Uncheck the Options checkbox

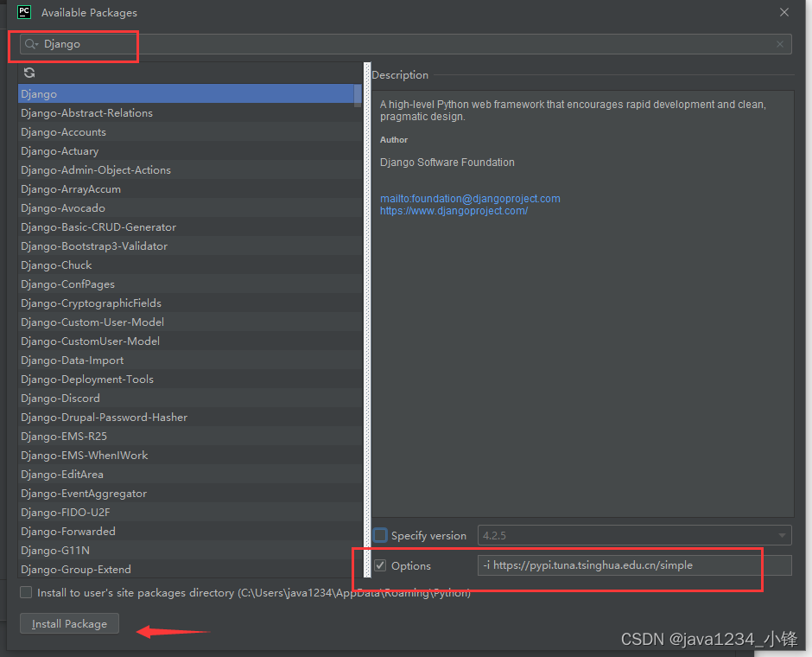380,565
